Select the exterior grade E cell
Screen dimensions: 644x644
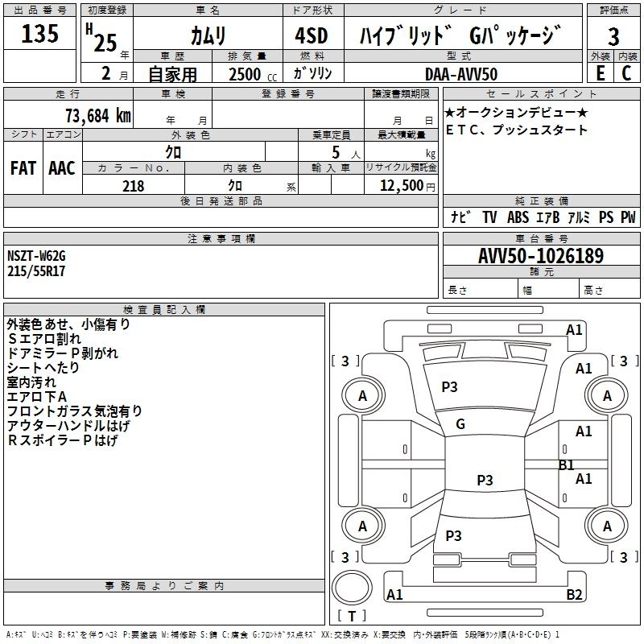point(600,72)
